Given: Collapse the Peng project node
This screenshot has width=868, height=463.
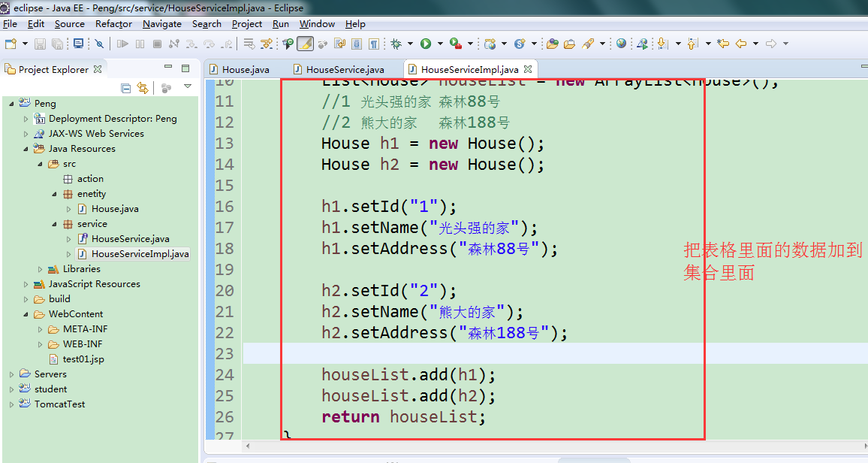Looking at the screenshot, I should [x=11, y=104].
